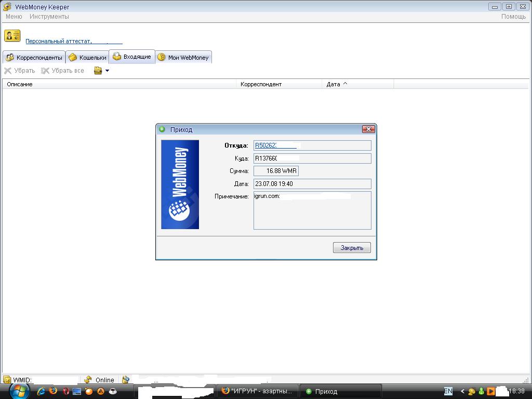Click the Opera icon in Quick Launch
532x399 pixels.
(x=65, y=391)
